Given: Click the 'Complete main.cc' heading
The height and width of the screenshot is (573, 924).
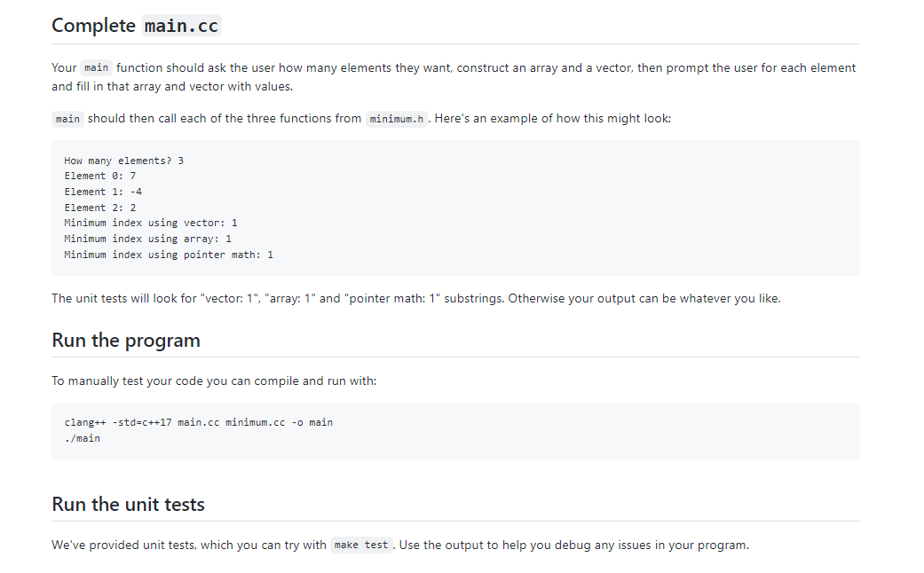Looking at the screenshot, I should pos(136,26).
